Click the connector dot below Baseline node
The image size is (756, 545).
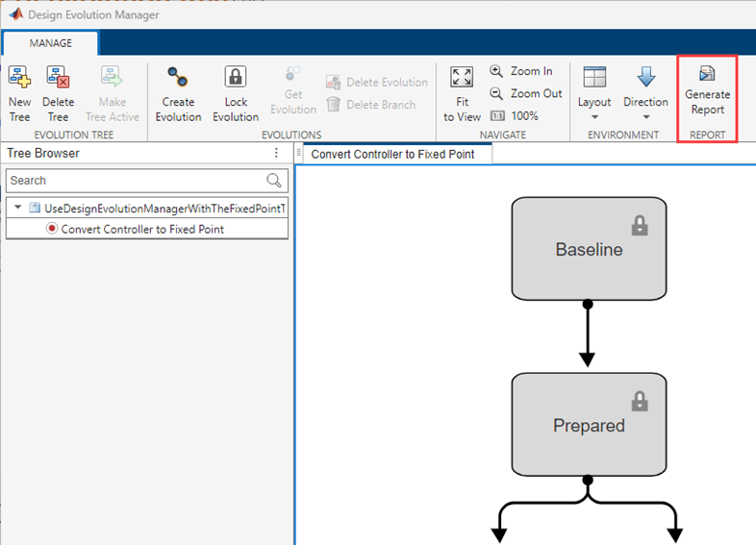[x=588, y=304]
